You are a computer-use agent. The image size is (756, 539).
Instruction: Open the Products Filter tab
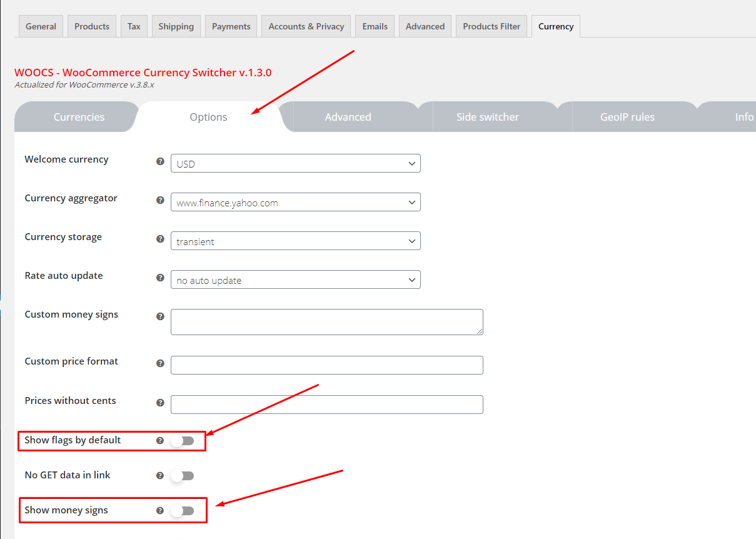tap(491, 26)
